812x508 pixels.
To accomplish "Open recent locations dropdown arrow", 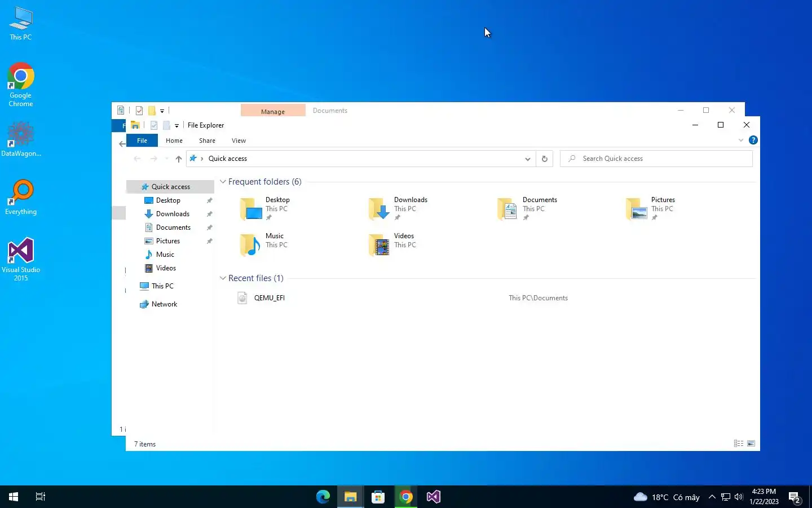I will [x=167, y=159].
